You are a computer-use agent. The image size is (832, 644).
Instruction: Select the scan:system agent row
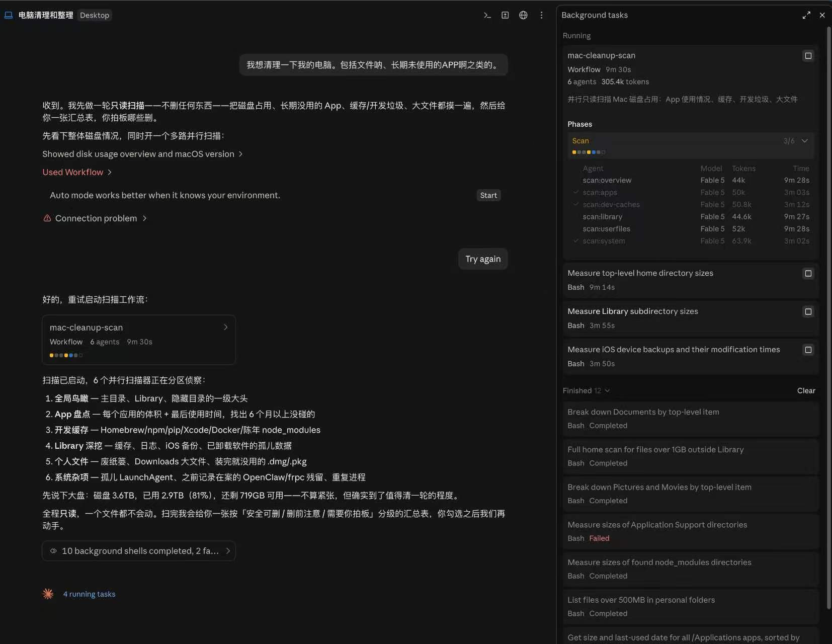click(x=691, y=241)
